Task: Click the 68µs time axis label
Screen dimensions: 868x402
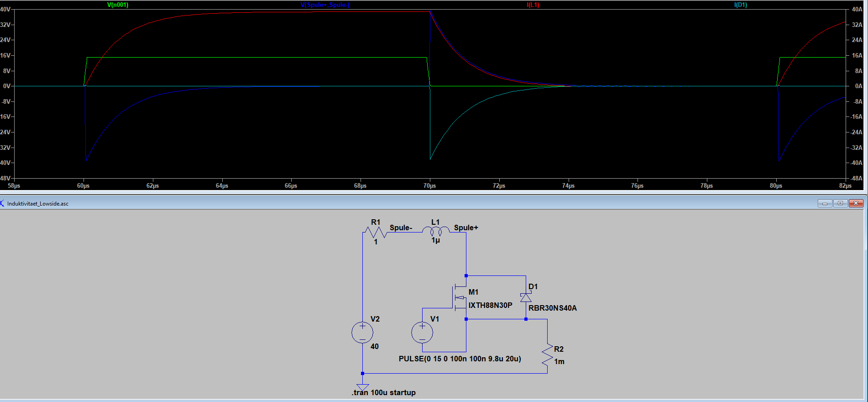Action: click(x=361, y=186)
